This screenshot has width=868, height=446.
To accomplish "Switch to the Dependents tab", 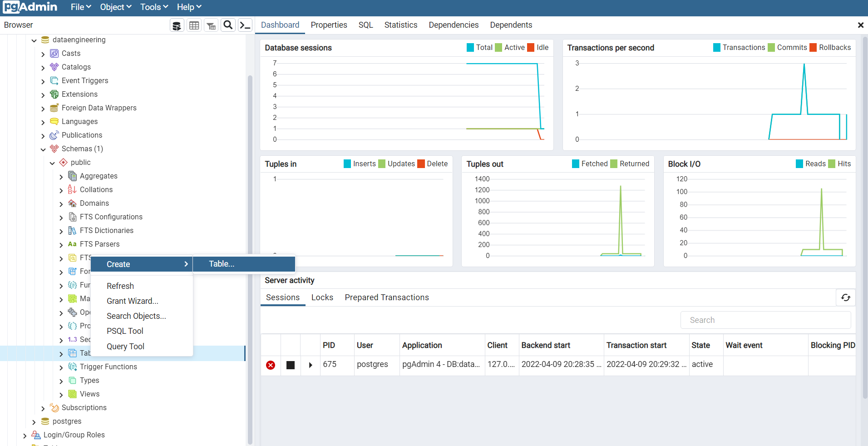I will (x=511, y=25).
